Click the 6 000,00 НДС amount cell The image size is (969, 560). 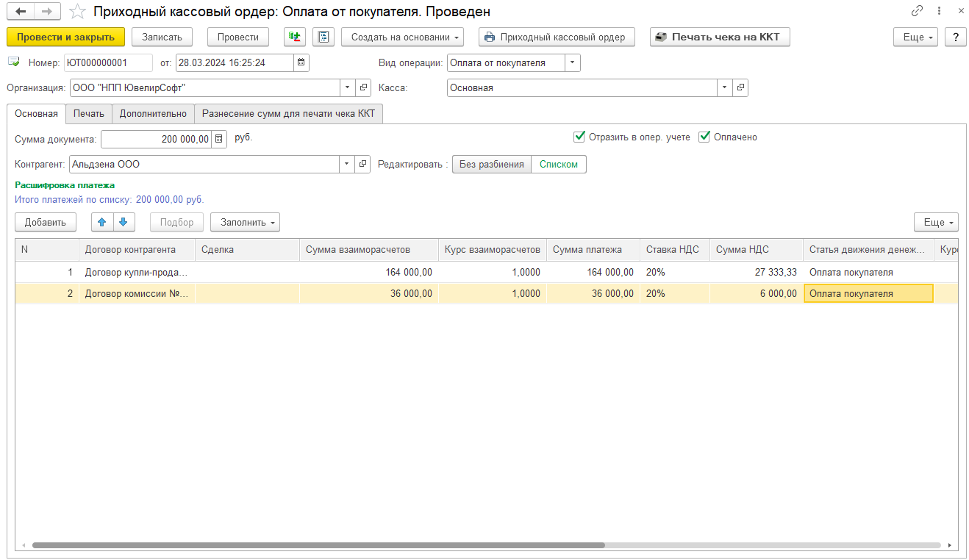757,294
